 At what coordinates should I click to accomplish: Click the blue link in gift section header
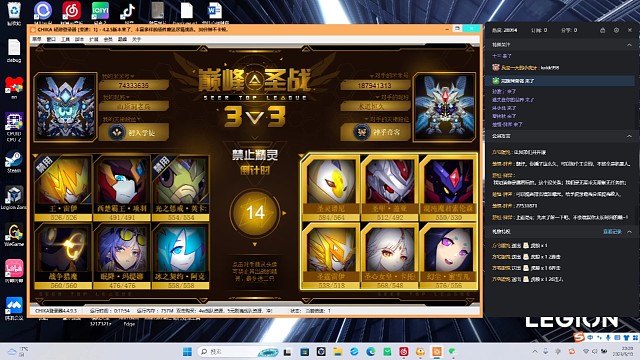click(x=612, y=231)
